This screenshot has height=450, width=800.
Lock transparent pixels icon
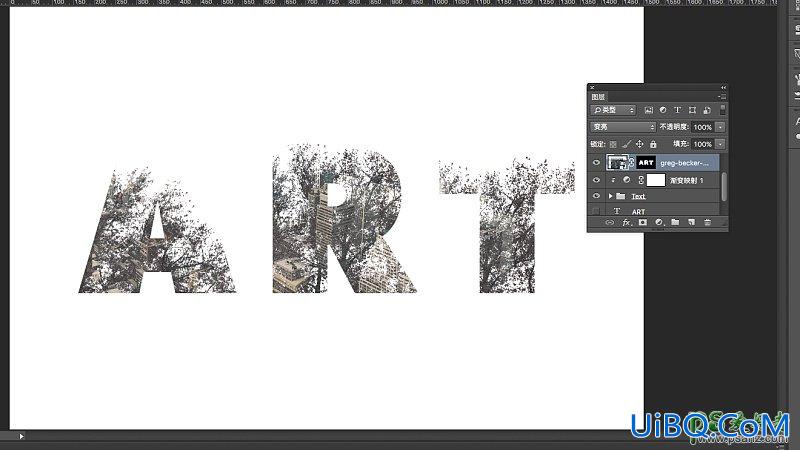pyautogui.click(x=613, y=144)
